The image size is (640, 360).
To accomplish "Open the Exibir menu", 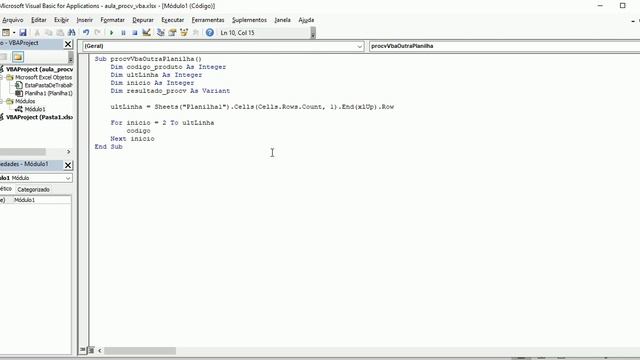I will coord(61,20).
